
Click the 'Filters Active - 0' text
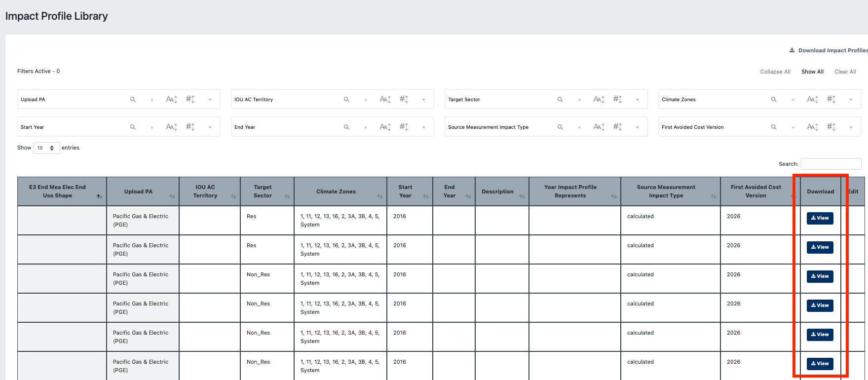pos(38,72)
